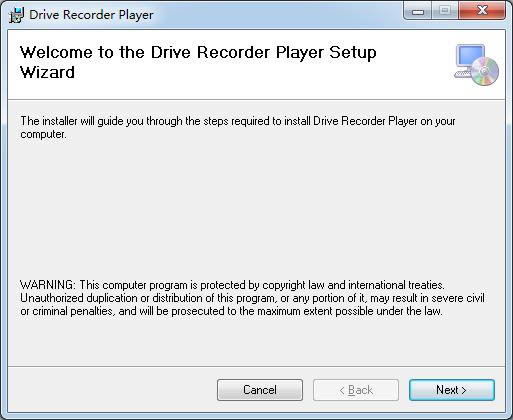Cancel the Drive Recorder Player installation
513x420 pixels.
coord(260,390)
